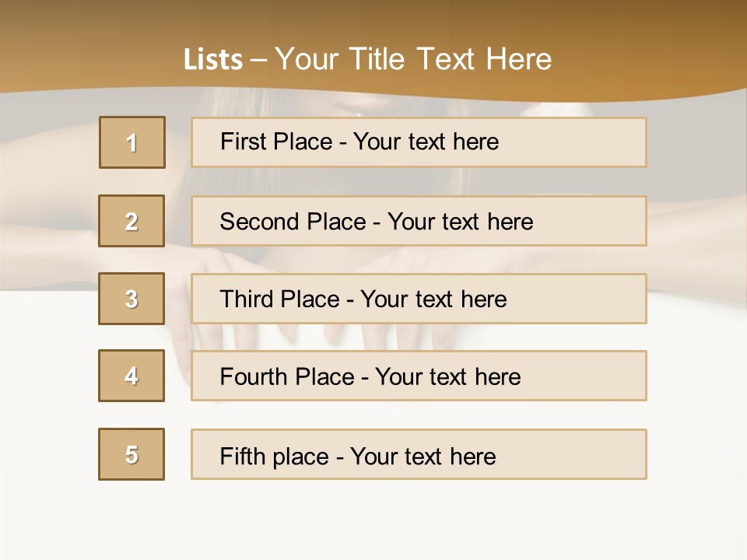
Task: Click the Fourth Place text box
Action: point(419,376)
